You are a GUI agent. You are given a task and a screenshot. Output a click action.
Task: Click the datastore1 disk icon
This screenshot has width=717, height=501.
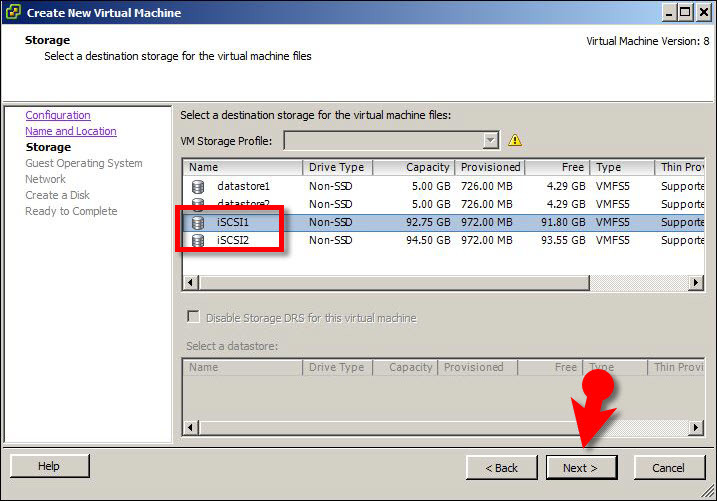click(198, 187)
